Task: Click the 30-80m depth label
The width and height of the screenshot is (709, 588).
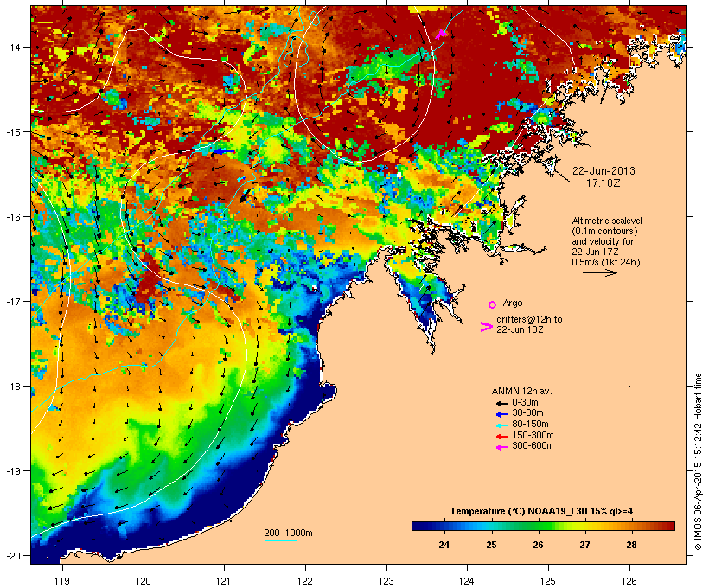Action: pyautogui.click(x=527, y=413)
